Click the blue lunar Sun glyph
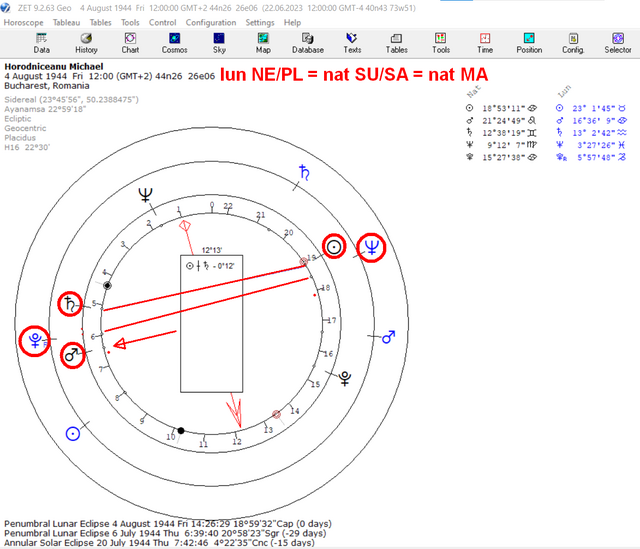 [x=73, y=433]
